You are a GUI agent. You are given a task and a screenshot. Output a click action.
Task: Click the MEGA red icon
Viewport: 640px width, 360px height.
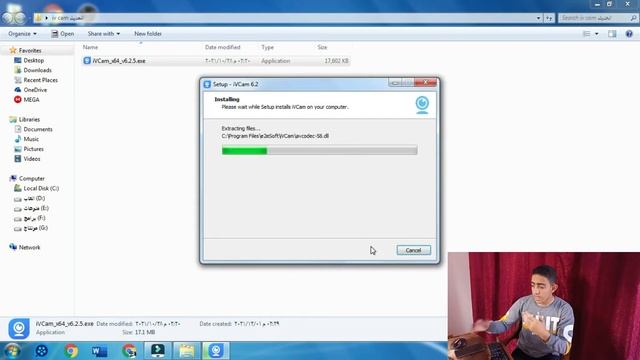(18, 100)
